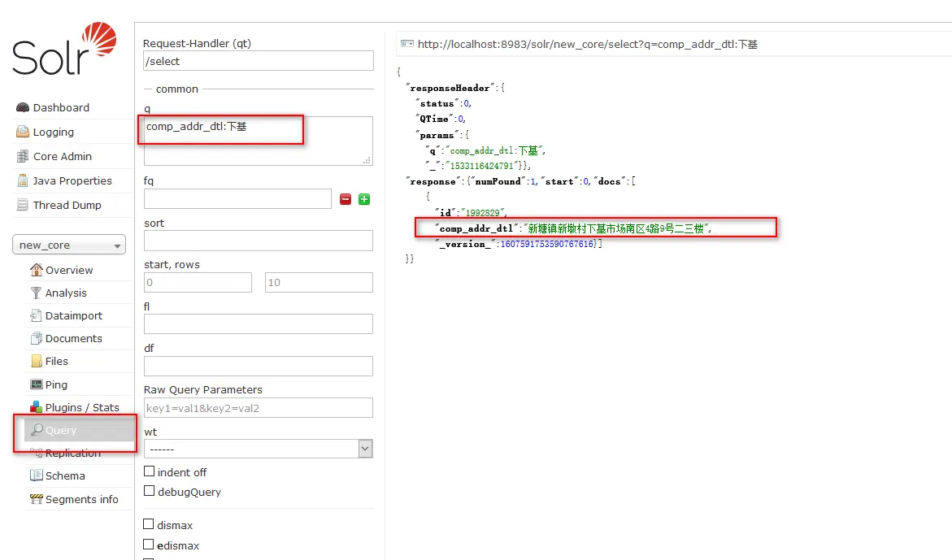Click the start field showing 0
This screenshot has height=560, width=952.
[x=198, y=282]
